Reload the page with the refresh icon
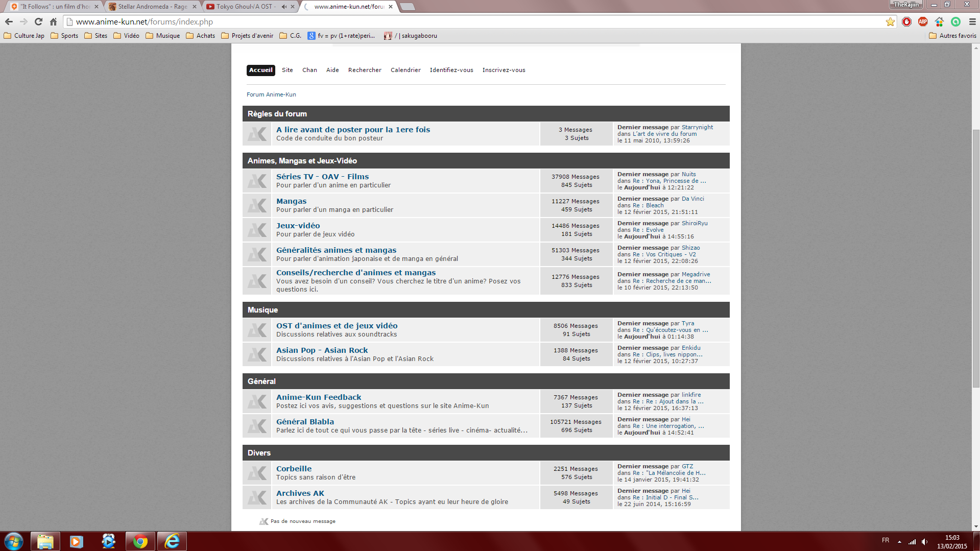The image size is (980, 551). (38, 22)
